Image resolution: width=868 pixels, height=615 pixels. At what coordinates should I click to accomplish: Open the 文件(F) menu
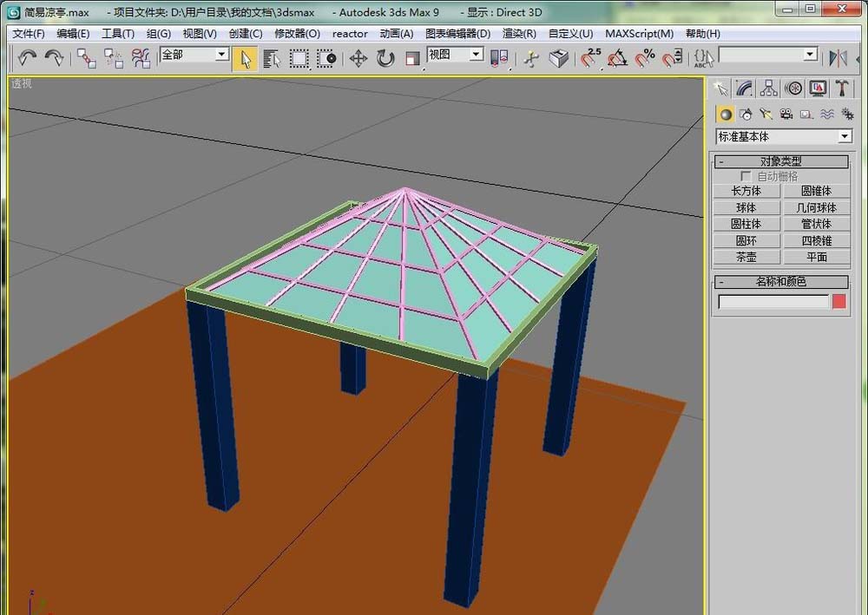[x=29, y=34]
